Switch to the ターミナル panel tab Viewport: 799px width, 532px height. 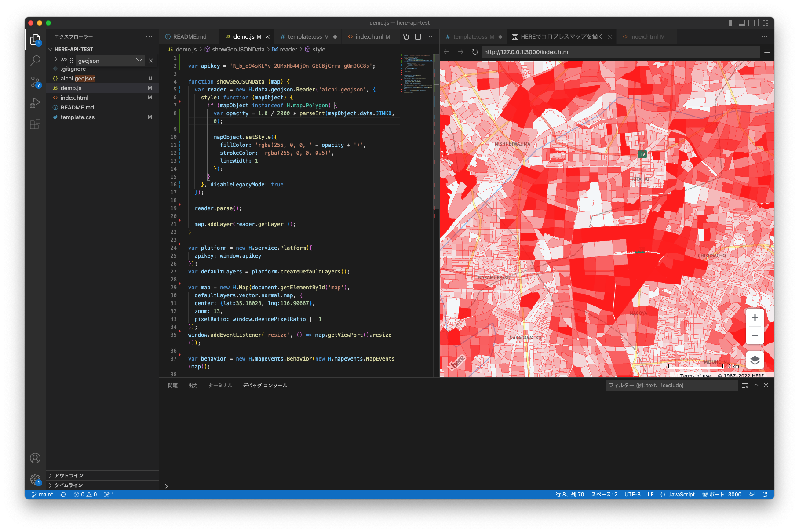220,386
